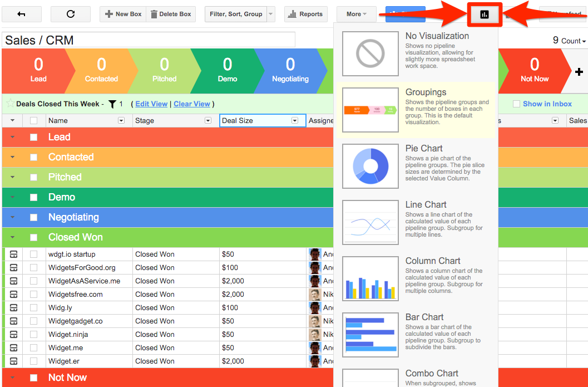Click the red Lead pipeline stage arrow
The height and width of the screenshot is (387, 588).
point(38,71)
